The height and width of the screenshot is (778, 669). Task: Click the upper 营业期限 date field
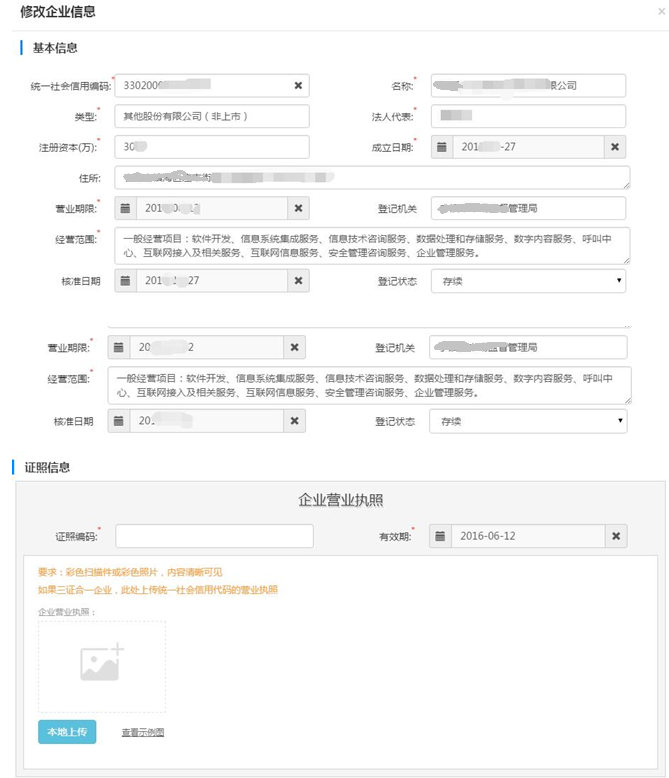click(x=212, y=208)
